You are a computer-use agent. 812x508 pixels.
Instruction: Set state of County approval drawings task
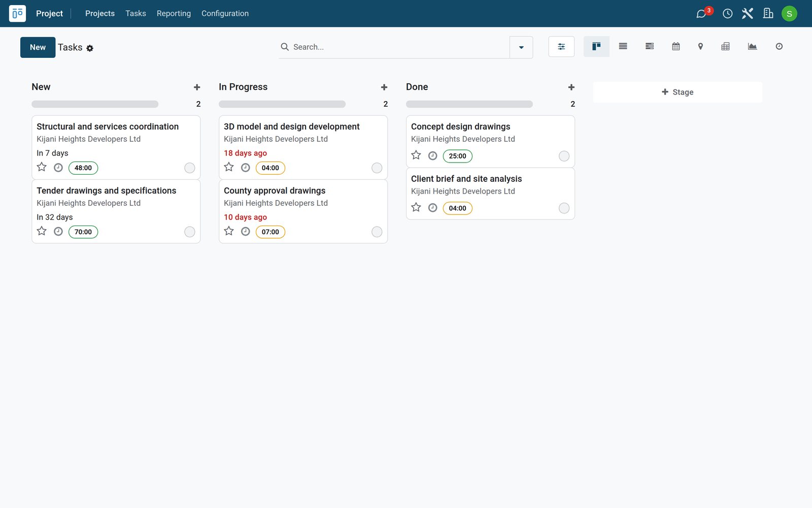377,232
